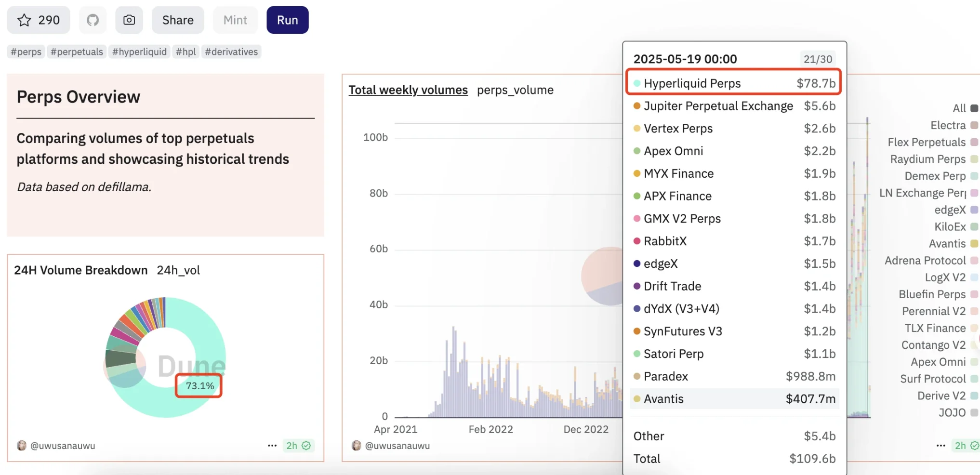
Task: Click the #perps tag
Action: [x=26, y=52]
